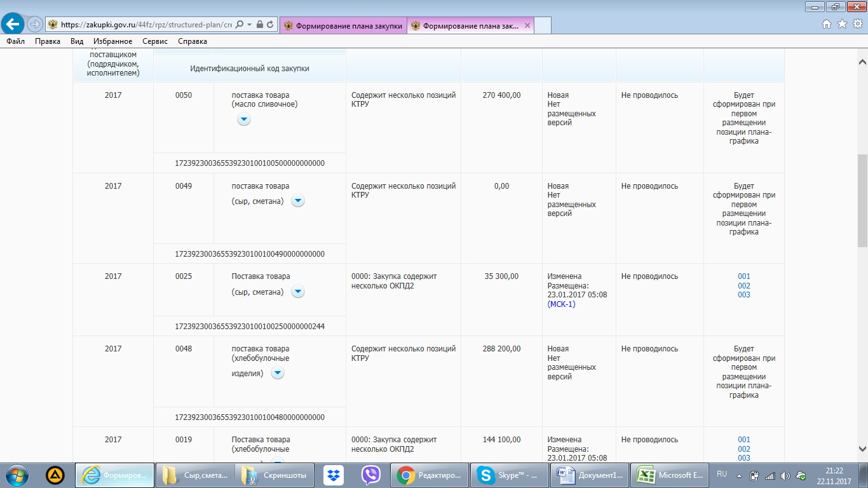Expand row 0025 сыр, сметана details

click(297, 292)
